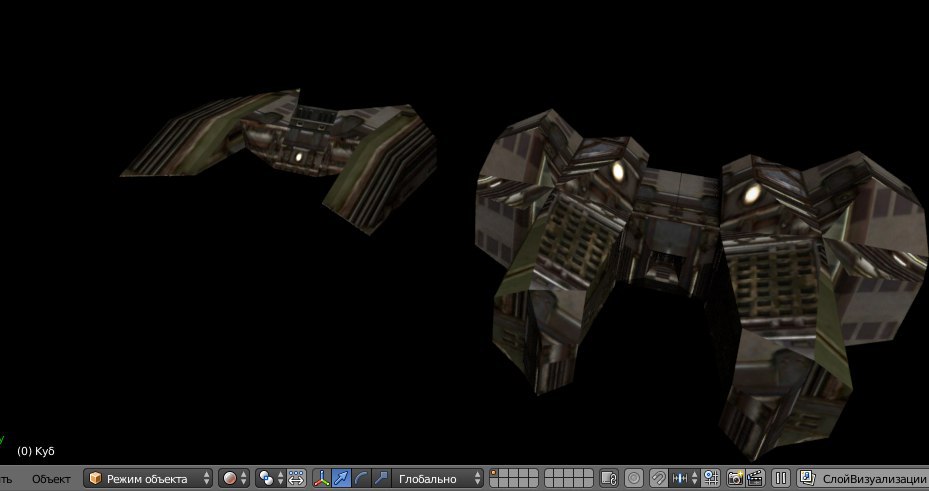The width and height of the screenshot is (929, 491).
Task: Toggle proportional editing circle icon
Action: (x=633, y=478)
